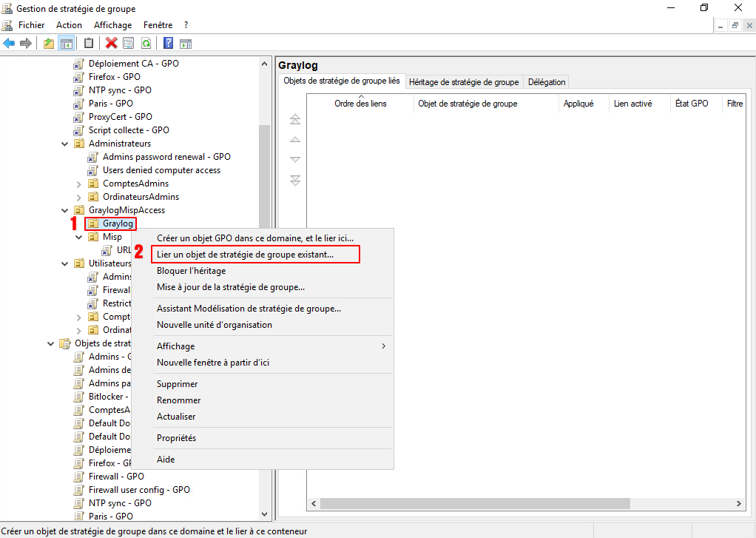Open the Fichier menu in menu bar
The image size is (756, 538).
[x=31, y=25]
